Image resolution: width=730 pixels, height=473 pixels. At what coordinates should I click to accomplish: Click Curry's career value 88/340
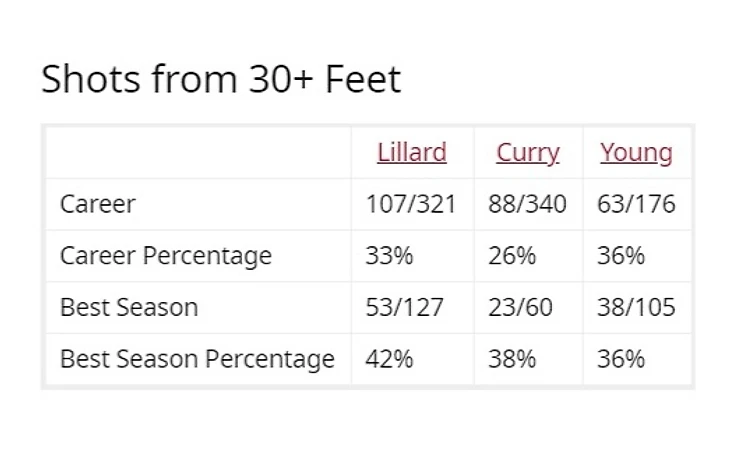coord(527,205)
